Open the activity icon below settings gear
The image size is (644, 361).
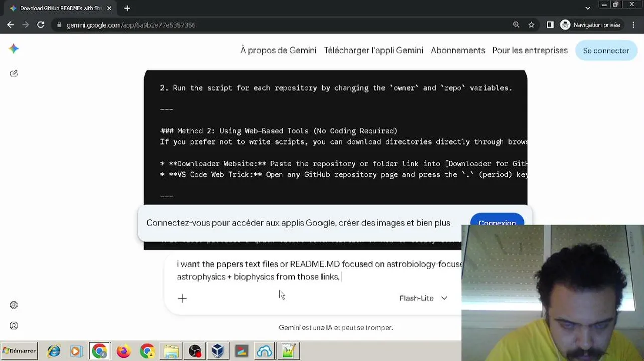(14, 326)
